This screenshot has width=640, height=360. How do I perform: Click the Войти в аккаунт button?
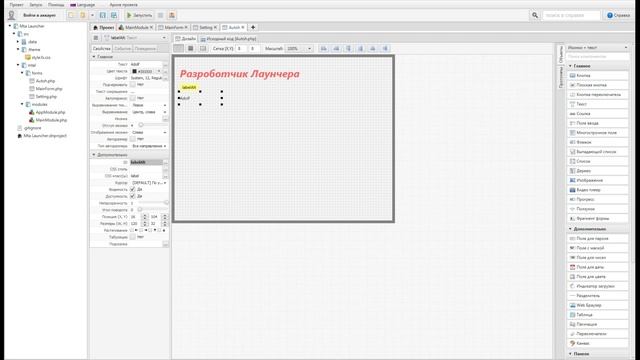click(x=39, y=15)
